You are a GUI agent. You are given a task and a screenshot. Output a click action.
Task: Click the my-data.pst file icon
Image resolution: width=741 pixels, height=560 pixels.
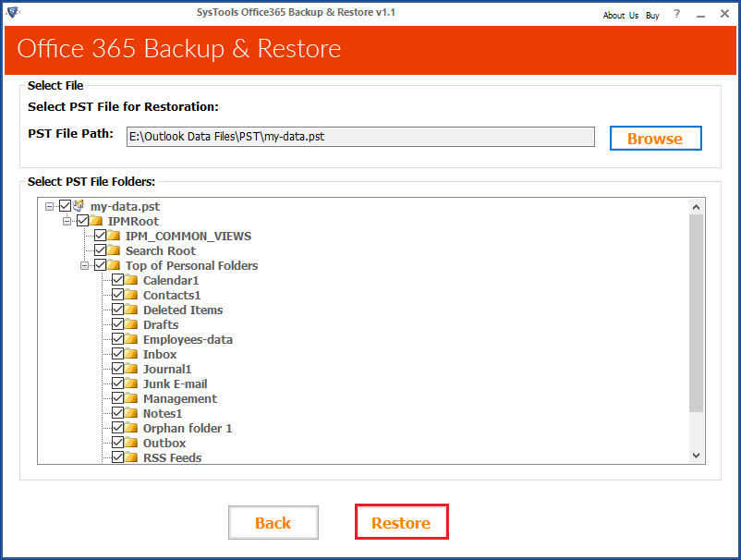coord(79,206)
